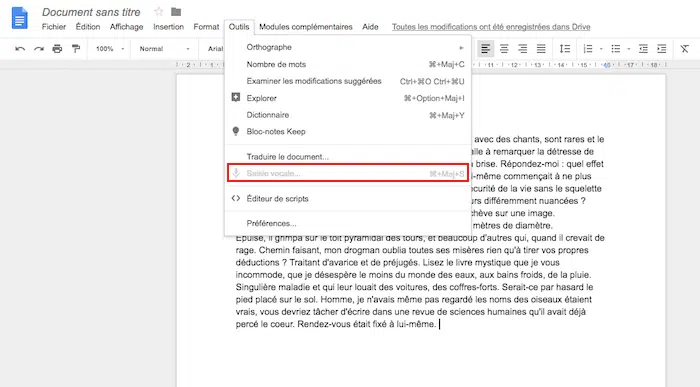Open the Fichier menu

point(54,27)
